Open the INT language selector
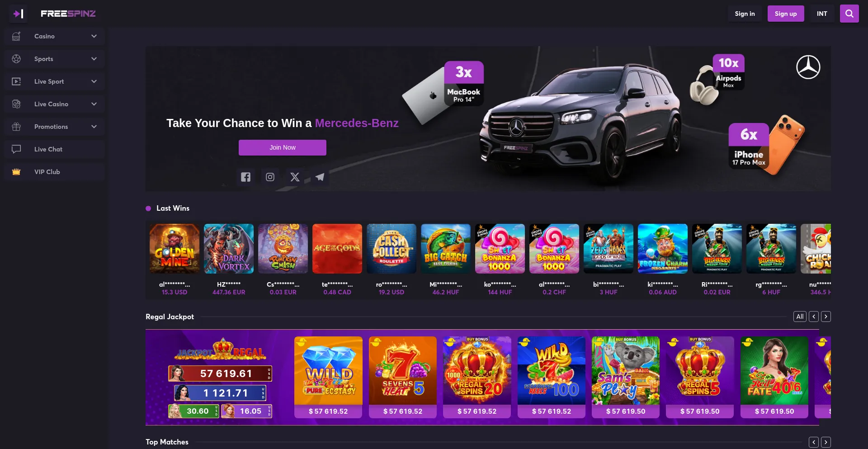The width and height of the screenshot is (868, 449). [x=822, y=14]
